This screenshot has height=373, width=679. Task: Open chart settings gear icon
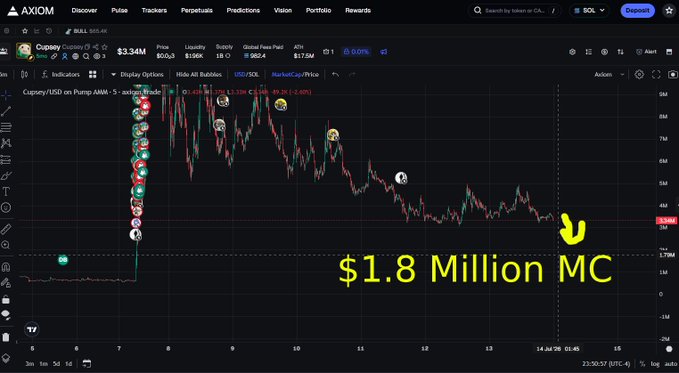coord(639,75)
